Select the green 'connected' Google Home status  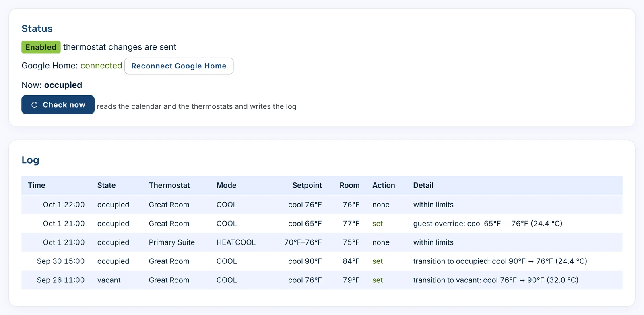(x=101, y=66)
